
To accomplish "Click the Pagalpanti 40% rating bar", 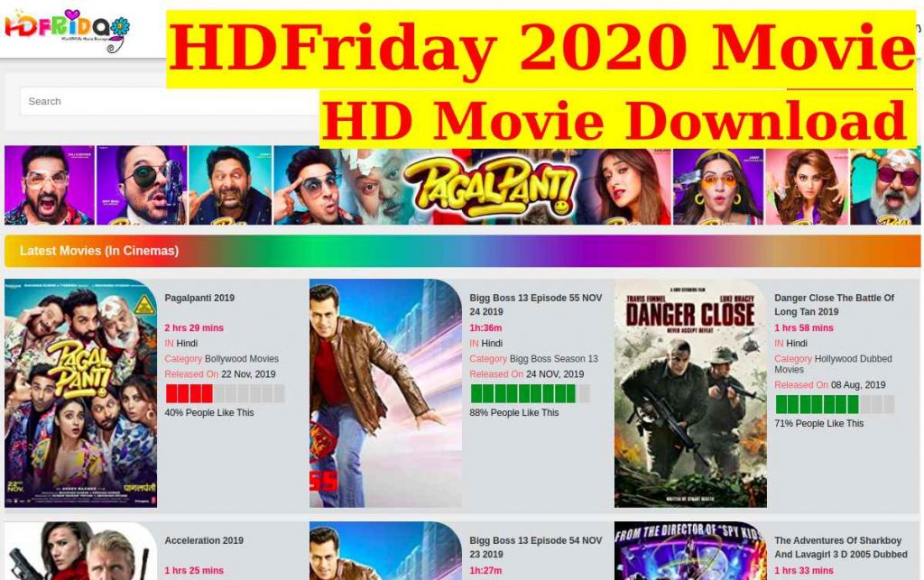I will 225,393.
